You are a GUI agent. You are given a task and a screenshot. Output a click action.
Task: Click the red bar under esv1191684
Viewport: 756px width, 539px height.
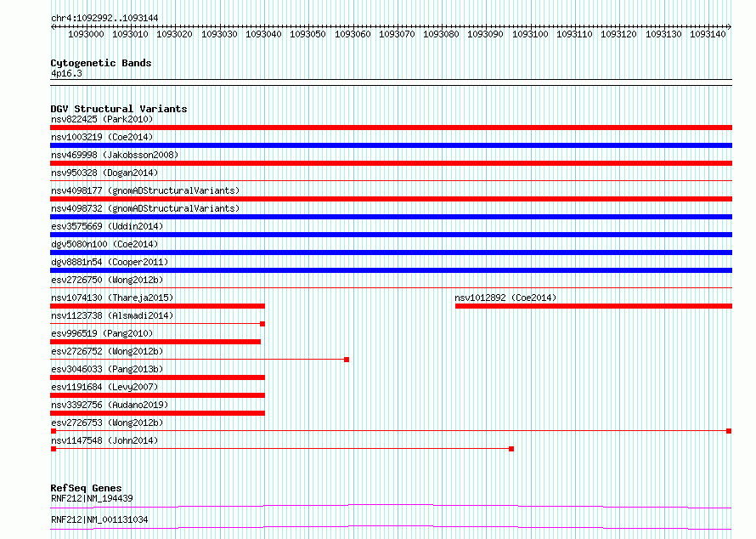[158, 395]
